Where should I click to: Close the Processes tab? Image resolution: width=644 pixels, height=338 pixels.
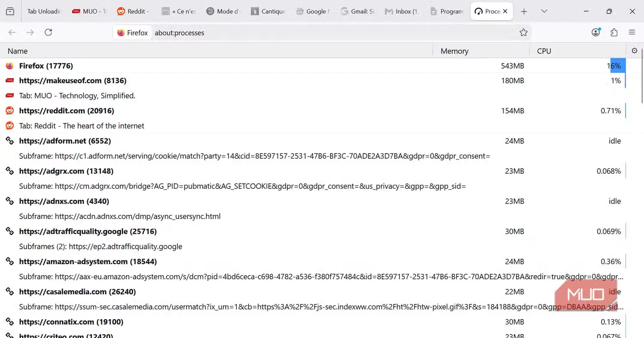click(x=505, y=12)
